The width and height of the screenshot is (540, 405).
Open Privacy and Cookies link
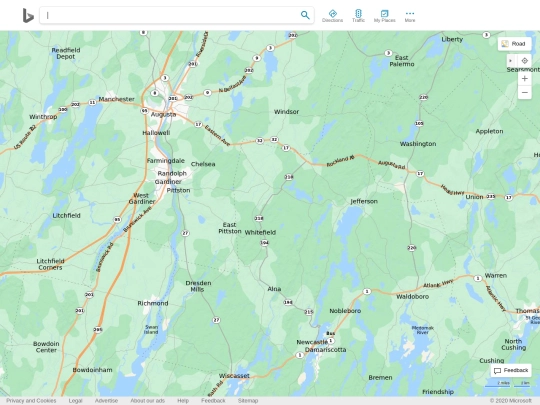(31, 401)
